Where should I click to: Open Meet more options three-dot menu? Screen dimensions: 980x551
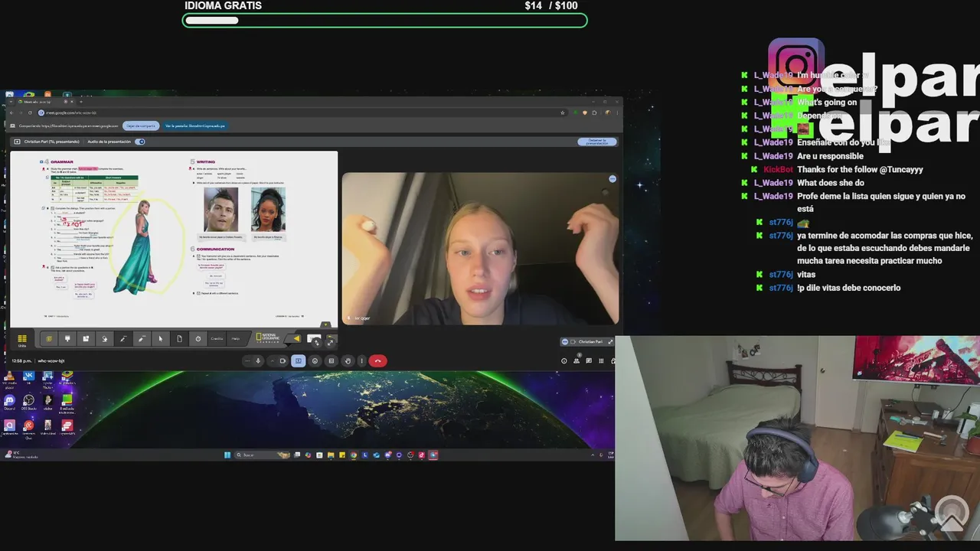[x=361, y=360]
